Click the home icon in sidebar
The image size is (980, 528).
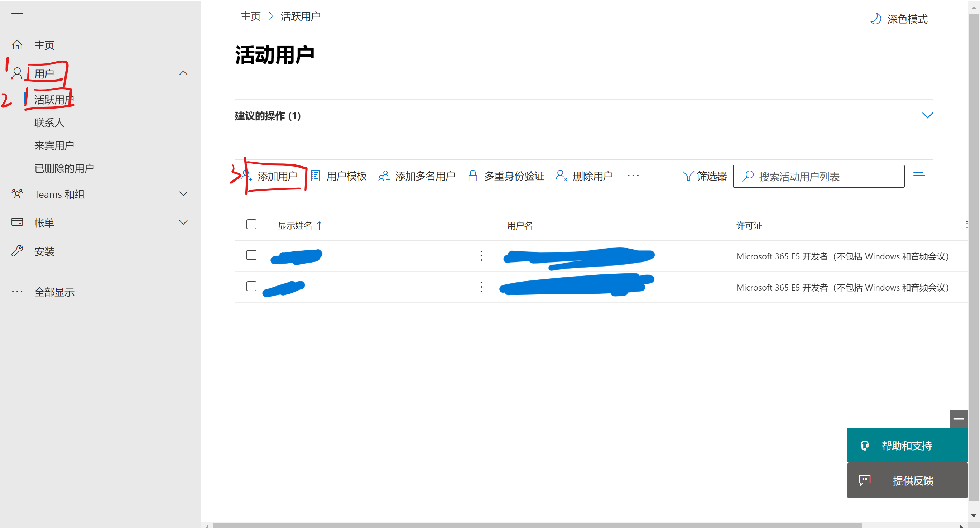coord(17,45)
